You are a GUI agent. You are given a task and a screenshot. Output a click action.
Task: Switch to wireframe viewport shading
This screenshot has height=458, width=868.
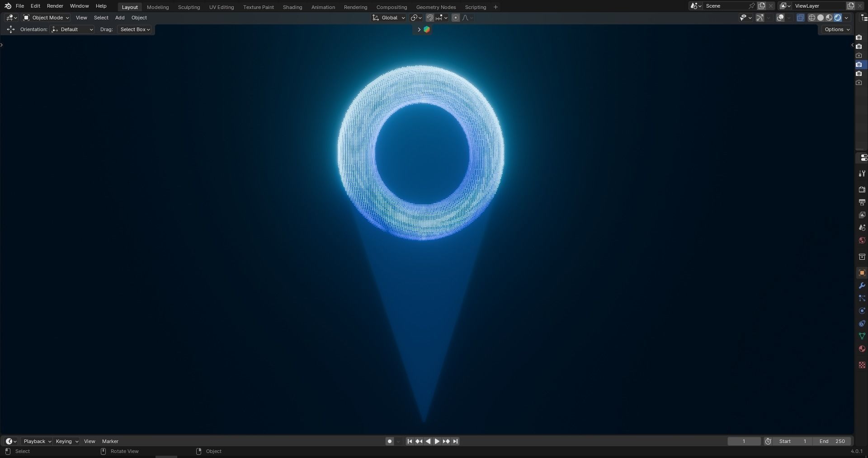812,18
